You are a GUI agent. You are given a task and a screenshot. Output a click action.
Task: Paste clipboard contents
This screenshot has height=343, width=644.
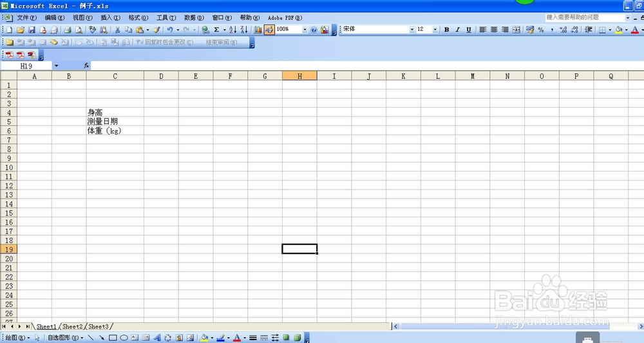[140, 30]
